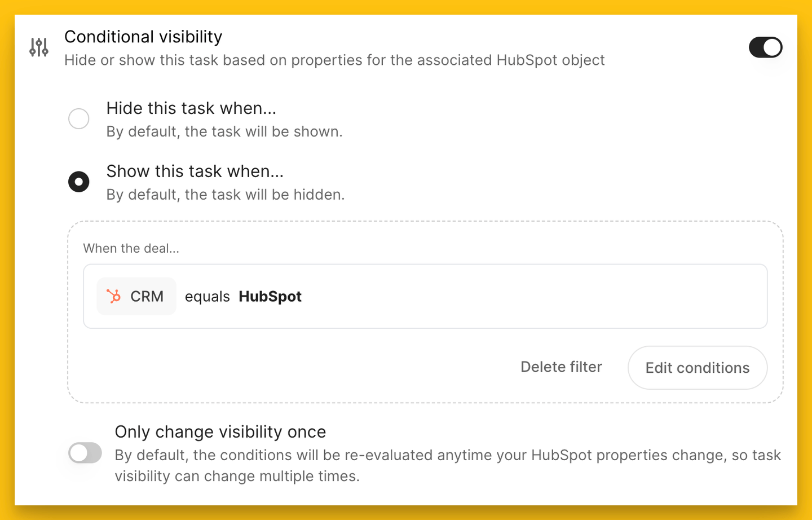
Task: Click the 'equals' operator text
Action: click(208, 297)
